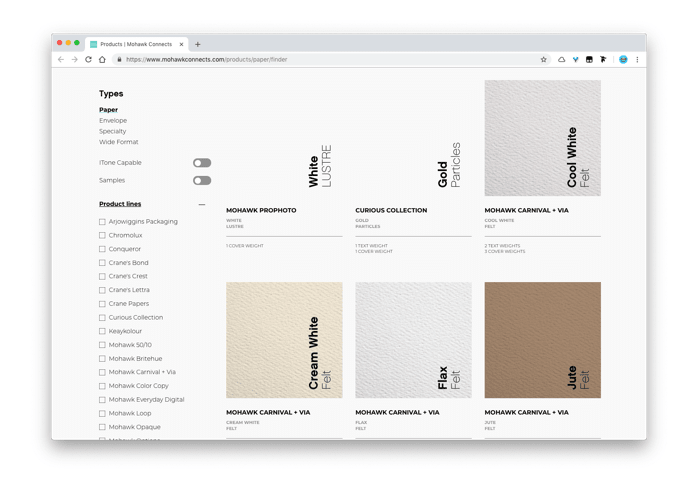Open the cloud extension icon in toolbar
696x488 pixels.
(x=561, y=60)
